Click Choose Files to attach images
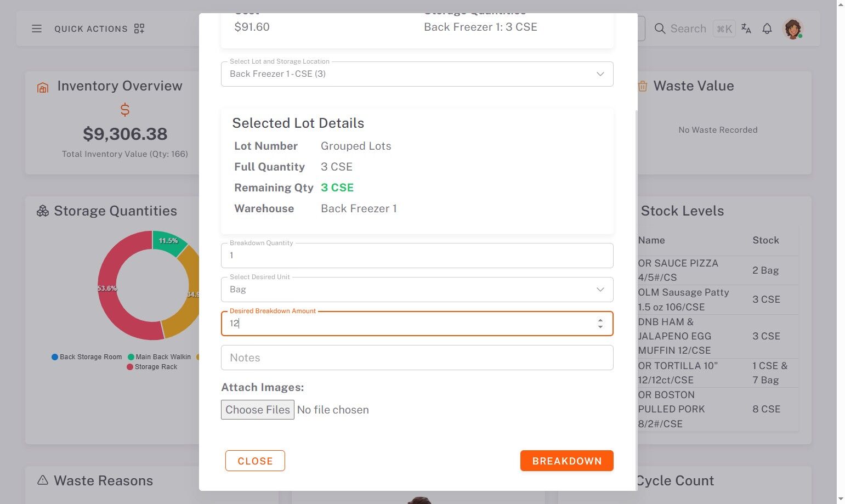845x504 pixels. pyautogui.click(x=258, y=410)
